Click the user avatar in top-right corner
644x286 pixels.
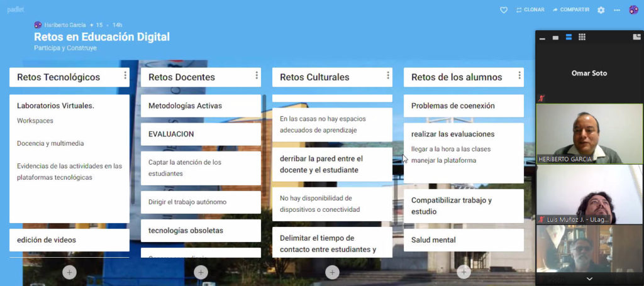tap(633, 10)
